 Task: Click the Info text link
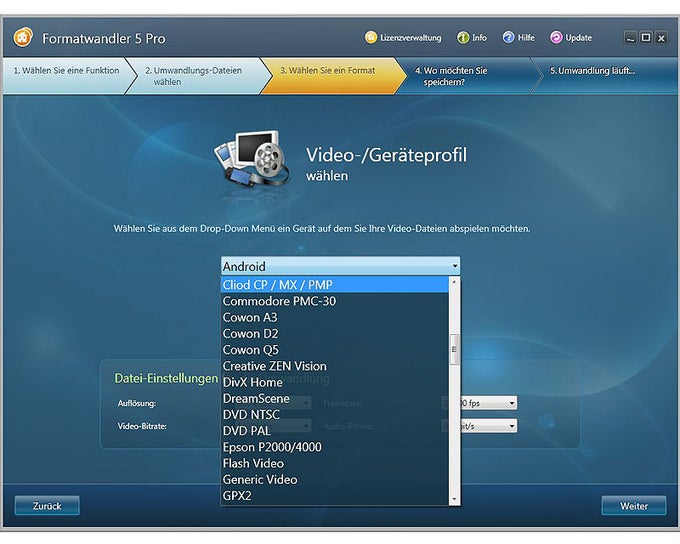pos(479,38)
